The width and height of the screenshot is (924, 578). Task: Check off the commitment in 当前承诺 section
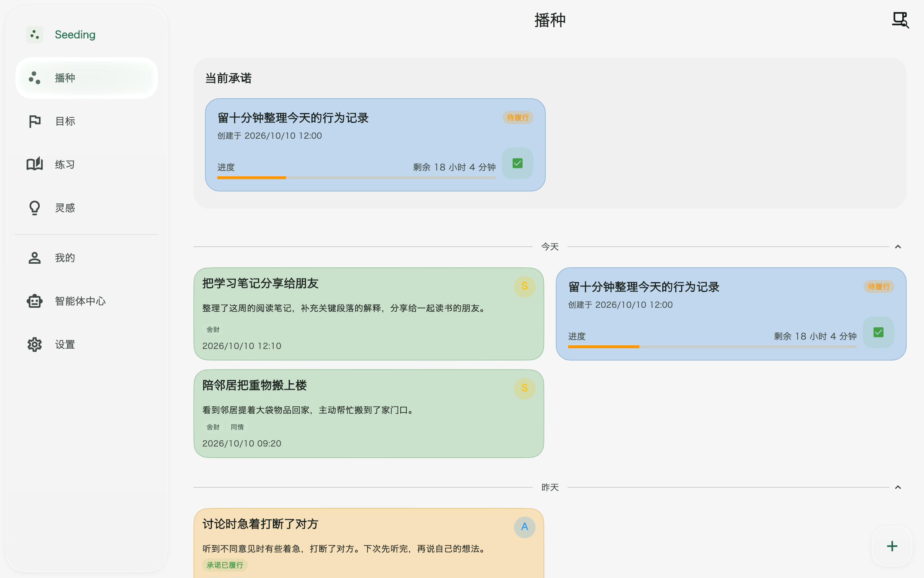517,163
